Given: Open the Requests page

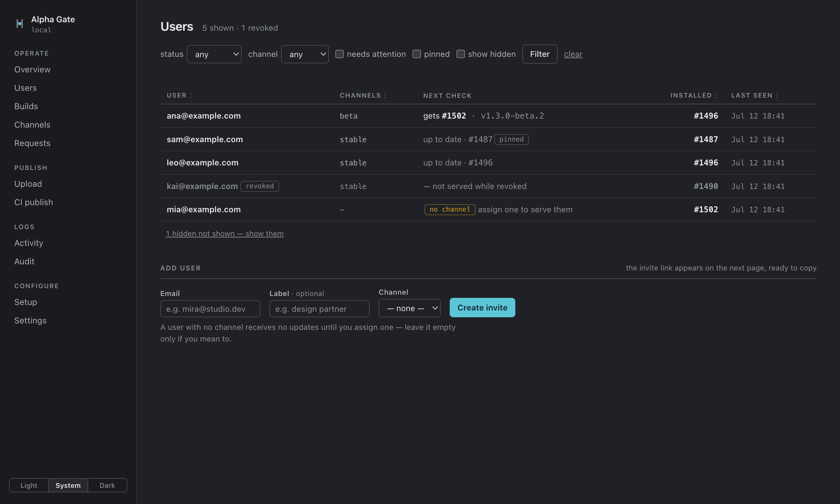Looking at the screenshot, I should (32, 143).
